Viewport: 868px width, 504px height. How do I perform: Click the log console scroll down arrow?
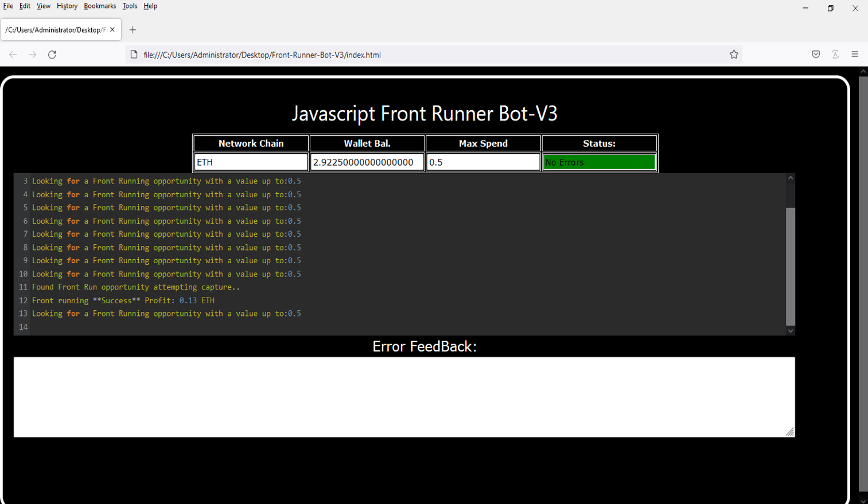click(791, 331)
